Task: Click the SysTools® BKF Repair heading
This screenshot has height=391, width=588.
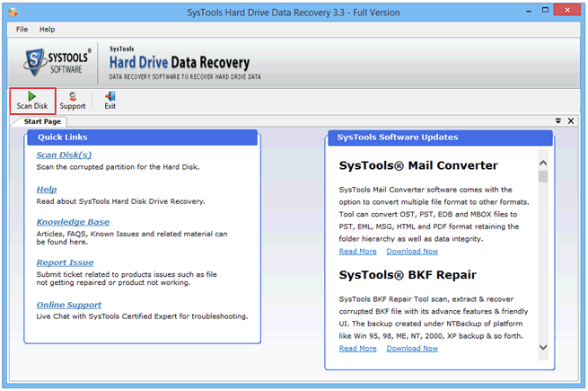Action: [x=408, y=275]
